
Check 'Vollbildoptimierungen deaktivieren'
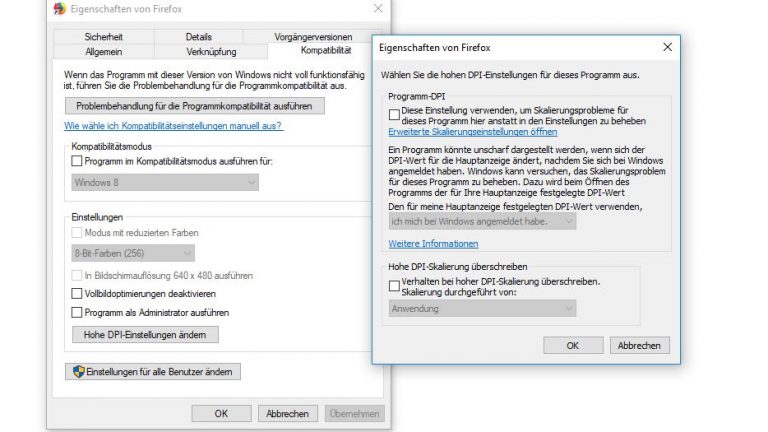coord(78,294)
